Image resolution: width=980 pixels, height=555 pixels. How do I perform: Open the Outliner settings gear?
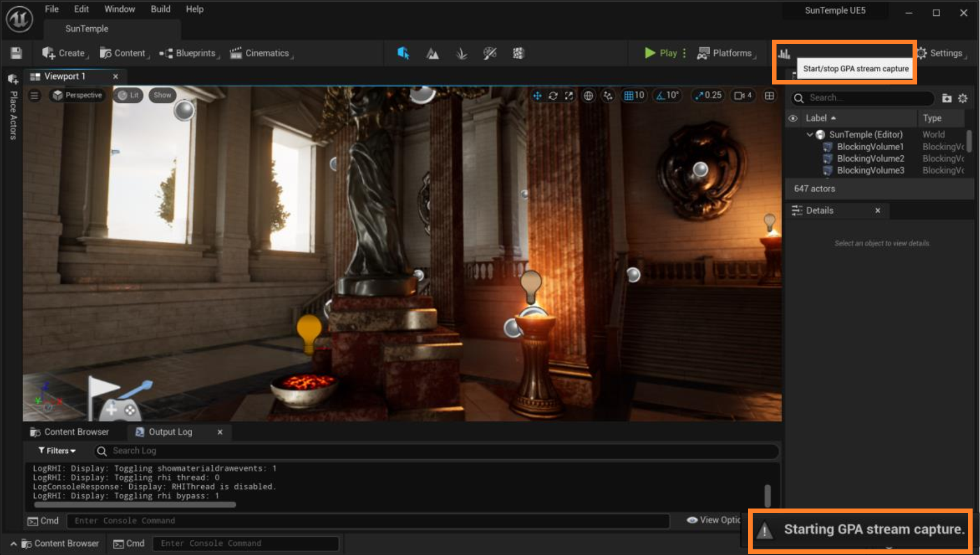(x=962, y=98)
